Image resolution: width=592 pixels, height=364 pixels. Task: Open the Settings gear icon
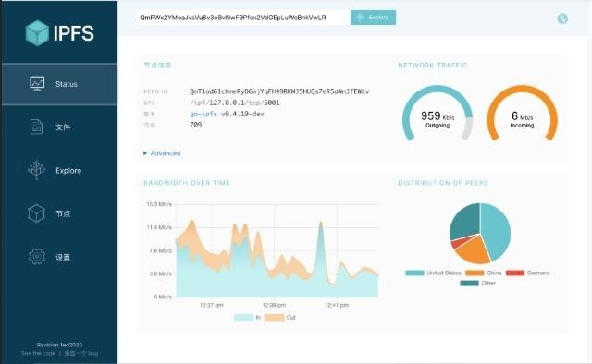[x=37, y=257]
